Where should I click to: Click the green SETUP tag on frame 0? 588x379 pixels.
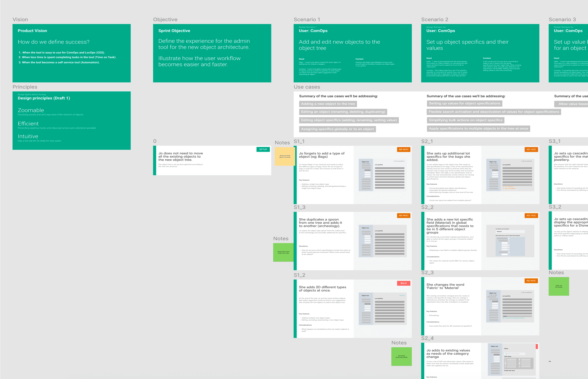tap(263, 149)
